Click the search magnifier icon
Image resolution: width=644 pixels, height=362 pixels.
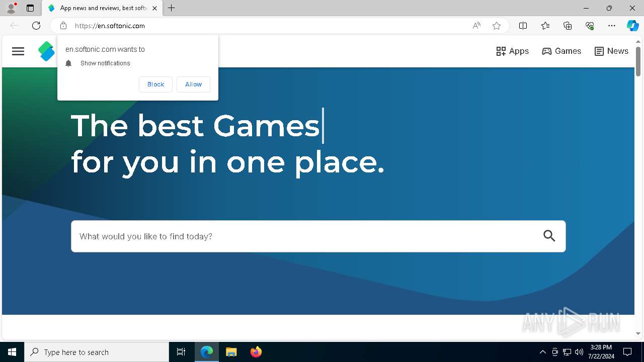point(549,236)
